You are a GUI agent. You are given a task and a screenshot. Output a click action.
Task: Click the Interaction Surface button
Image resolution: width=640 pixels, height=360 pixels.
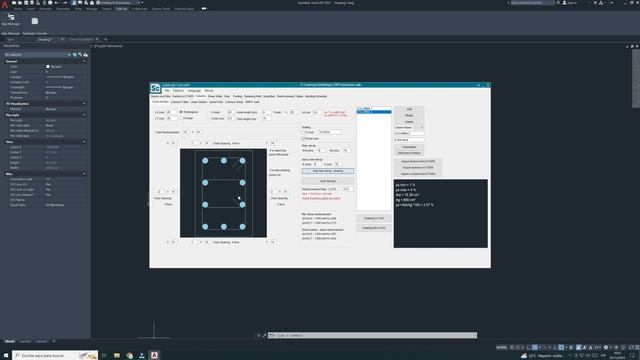409,153
